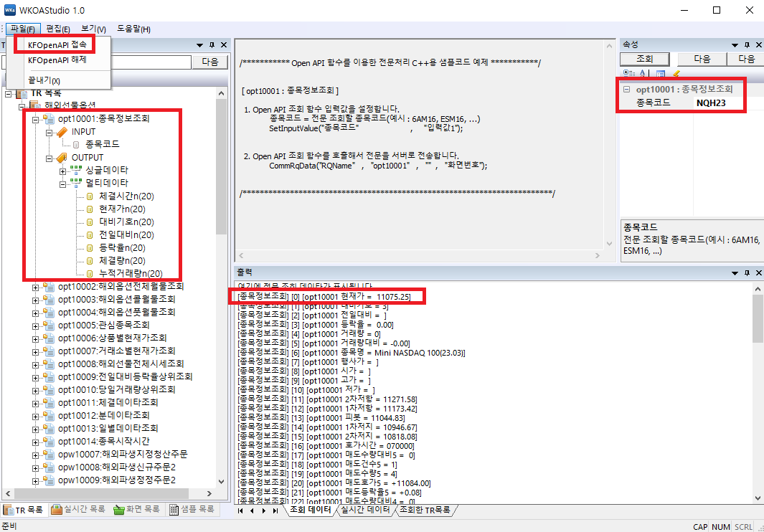
Task: Open the 속성 panel dropdown arrow
Action: [734, 44]
